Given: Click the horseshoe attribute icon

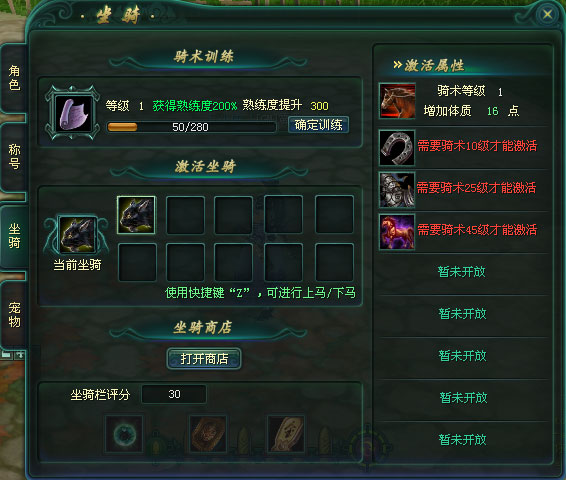Looking at the screenshot, I should (397, 148).
